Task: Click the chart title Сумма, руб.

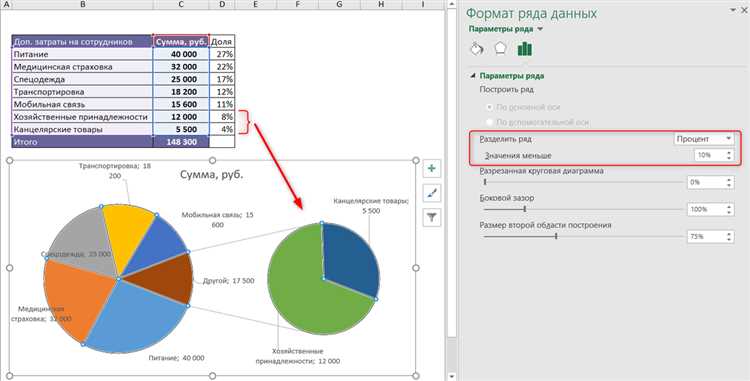Action: [x=212, y=174]
